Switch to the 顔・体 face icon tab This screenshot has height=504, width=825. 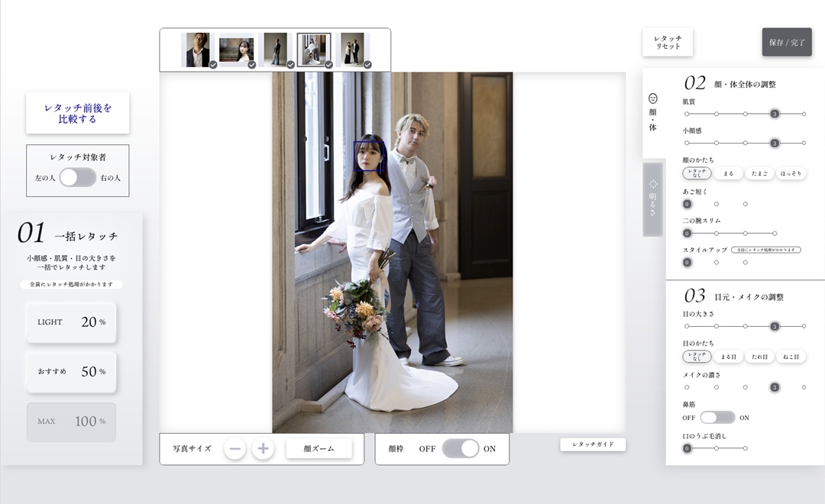(653, 112)
